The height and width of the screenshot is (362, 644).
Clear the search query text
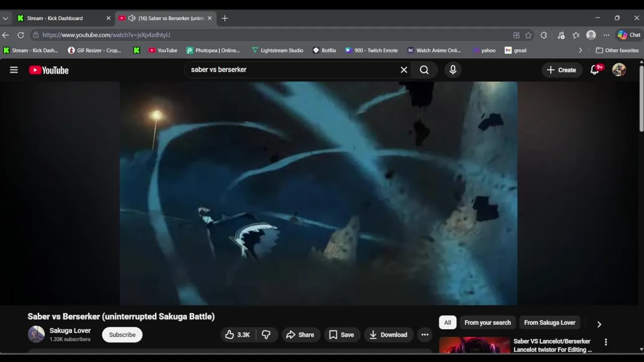click(x=404, y=70)
